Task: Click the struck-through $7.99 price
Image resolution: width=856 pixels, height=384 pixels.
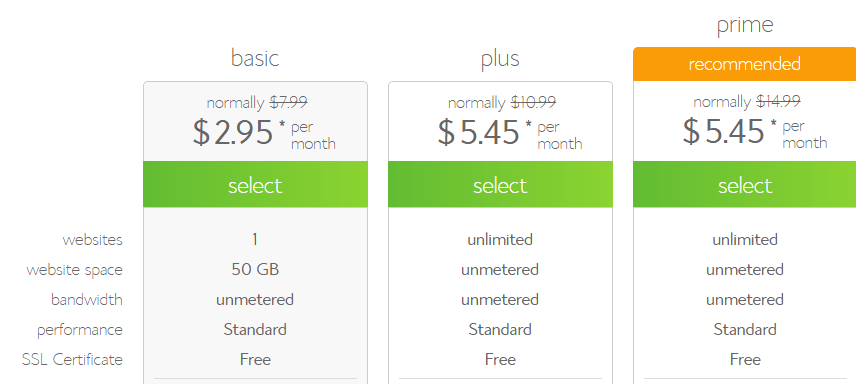Action: [289, 102]
